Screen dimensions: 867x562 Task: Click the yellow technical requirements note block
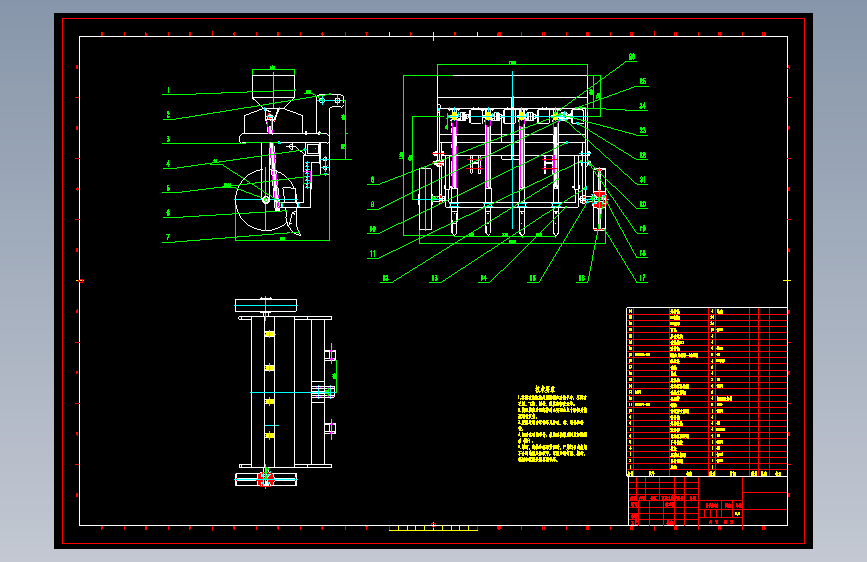coord(552,424)
